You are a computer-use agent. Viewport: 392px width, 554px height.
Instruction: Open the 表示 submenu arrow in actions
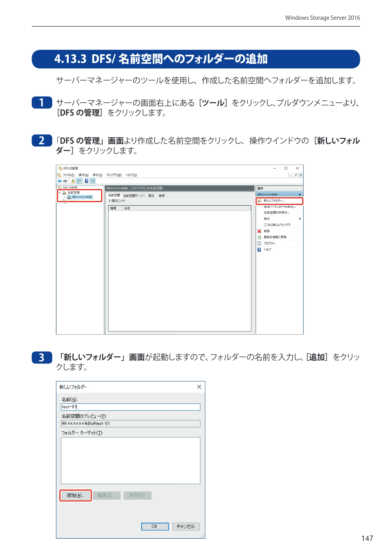(x=300, y=219)
